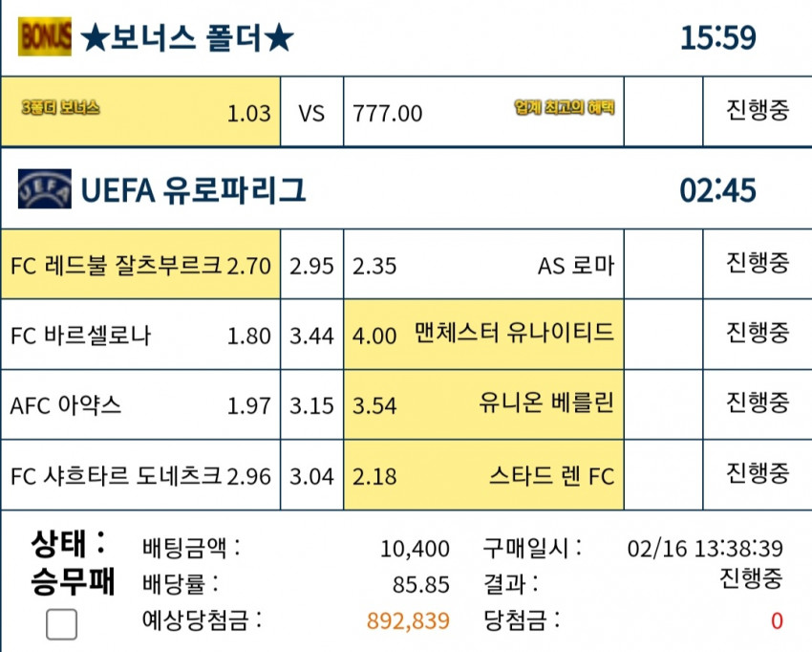Screen dimensions: 812x652
Task: Pick FC 레드불 잘츠부르크 home win 2.70
Action: coord(140,265)
